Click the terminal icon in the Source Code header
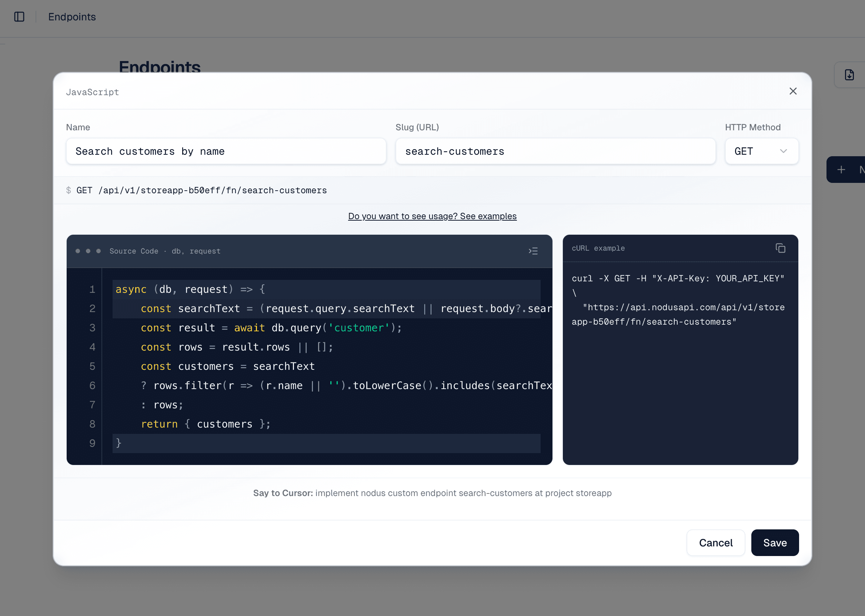The width and height of the screenshot is (865, 616). (x=533, y=251)
